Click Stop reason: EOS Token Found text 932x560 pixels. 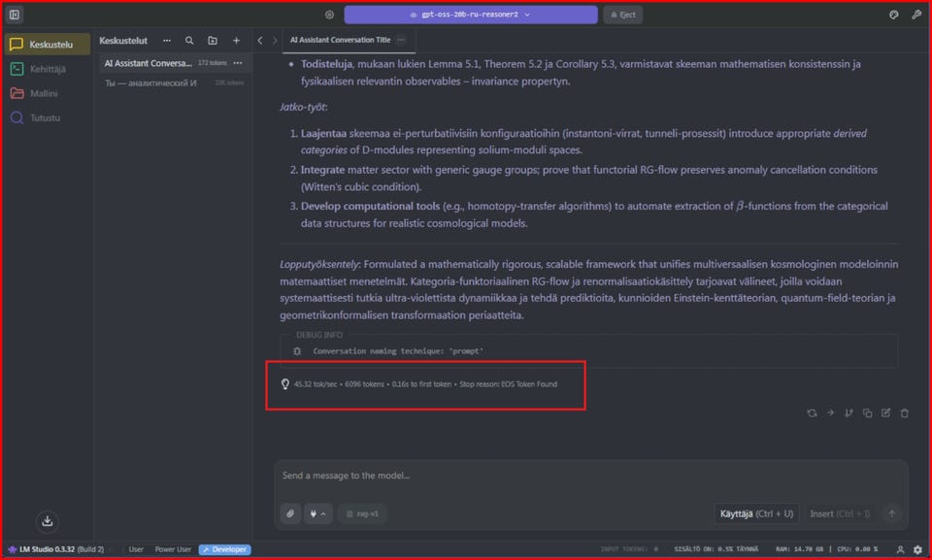point(508,384)
